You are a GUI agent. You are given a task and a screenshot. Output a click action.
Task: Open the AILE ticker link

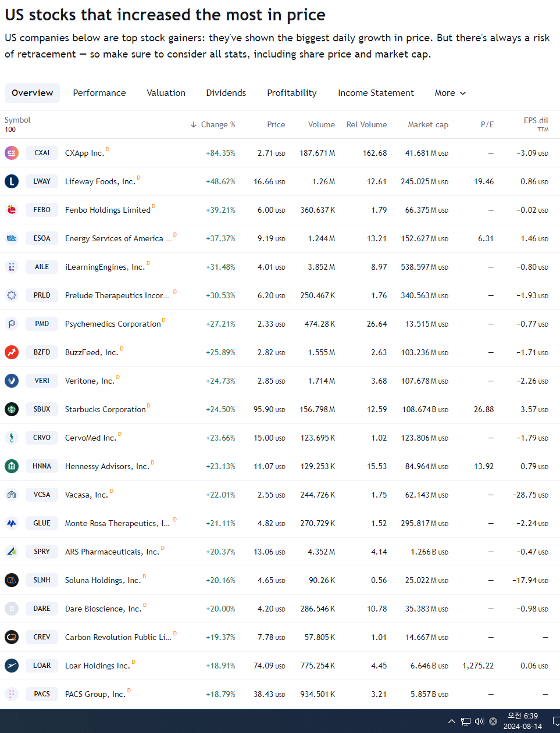point(42,267)
